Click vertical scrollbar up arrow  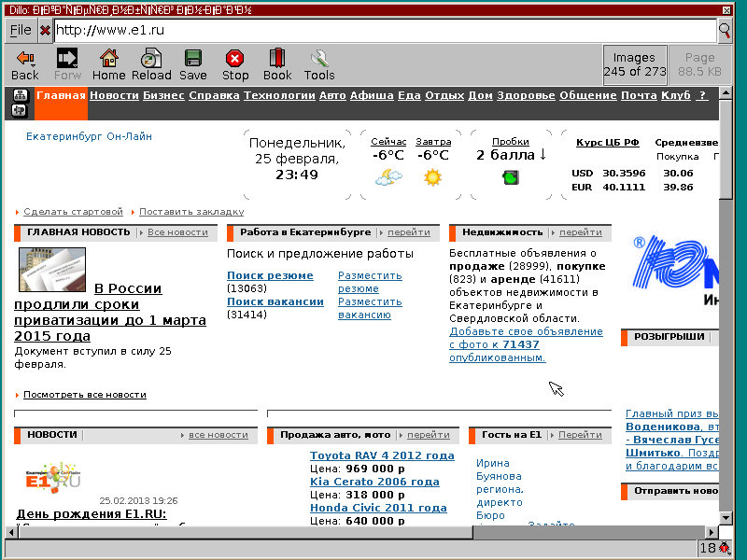pyautogui.click(x=726, y=93)
